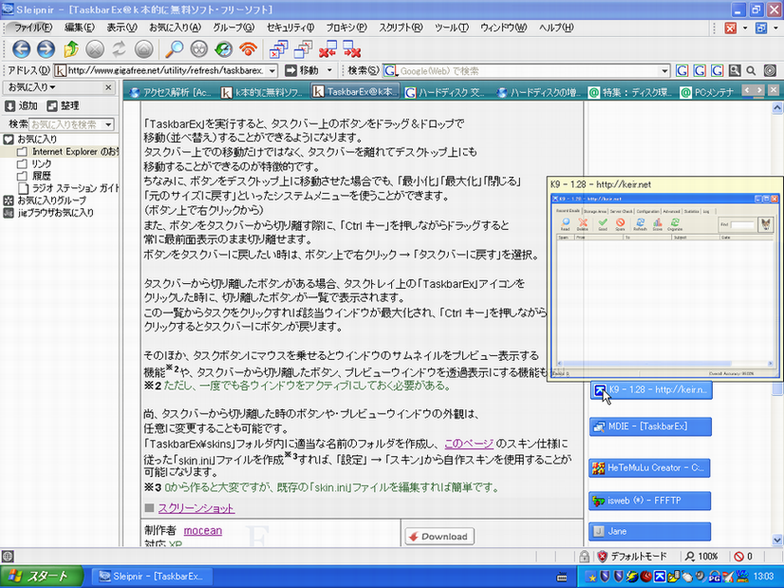Click the first Google G search button
Image resolution: width=784 pixels, height=588 pixels.
682,70
